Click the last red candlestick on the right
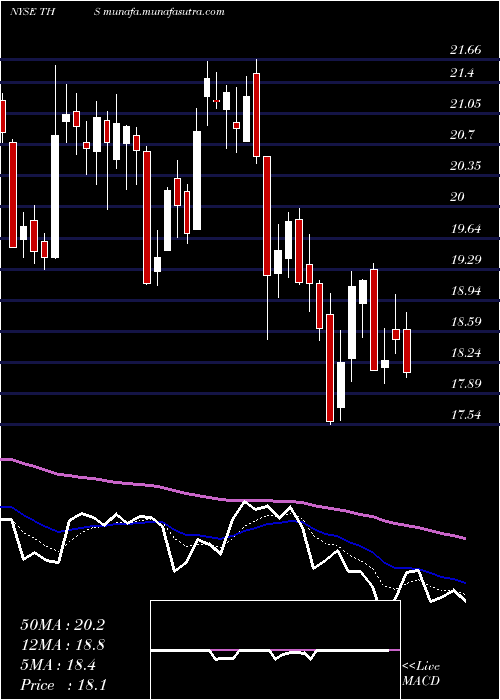Image resolution: width=500 pixels, height=700 pixels. click(x=407, y=351)
